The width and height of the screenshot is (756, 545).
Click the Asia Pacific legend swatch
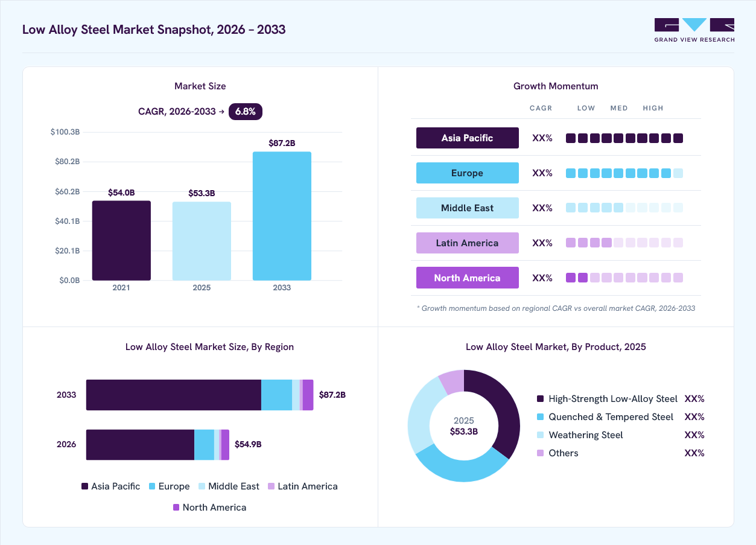click(84, 486)
